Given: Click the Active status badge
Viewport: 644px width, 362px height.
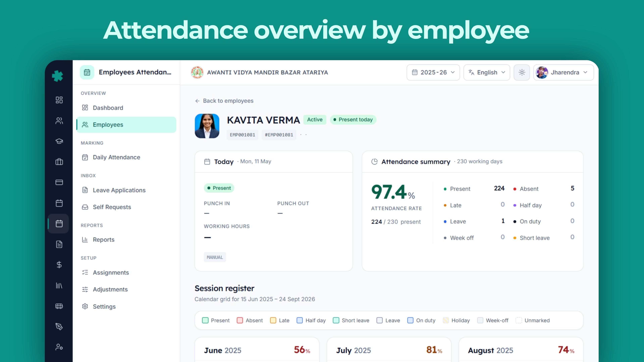Looking at the screenshot, I should 315,120.
